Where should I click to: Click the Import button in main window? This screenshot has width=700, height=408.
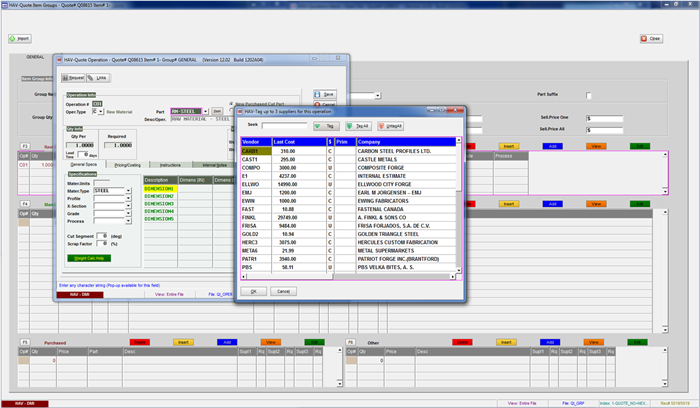click(20, 38)
